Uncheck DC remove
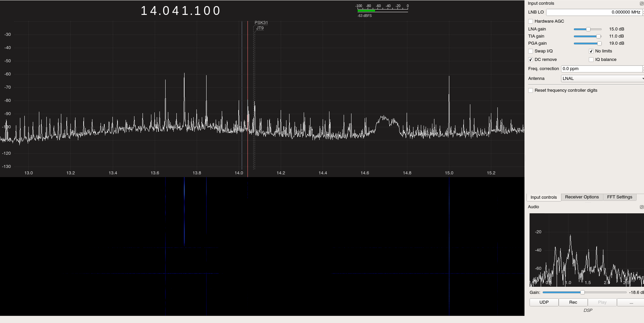Image resolution: width=644 pixels, height=323 pixels. click(x=531, y=60)
